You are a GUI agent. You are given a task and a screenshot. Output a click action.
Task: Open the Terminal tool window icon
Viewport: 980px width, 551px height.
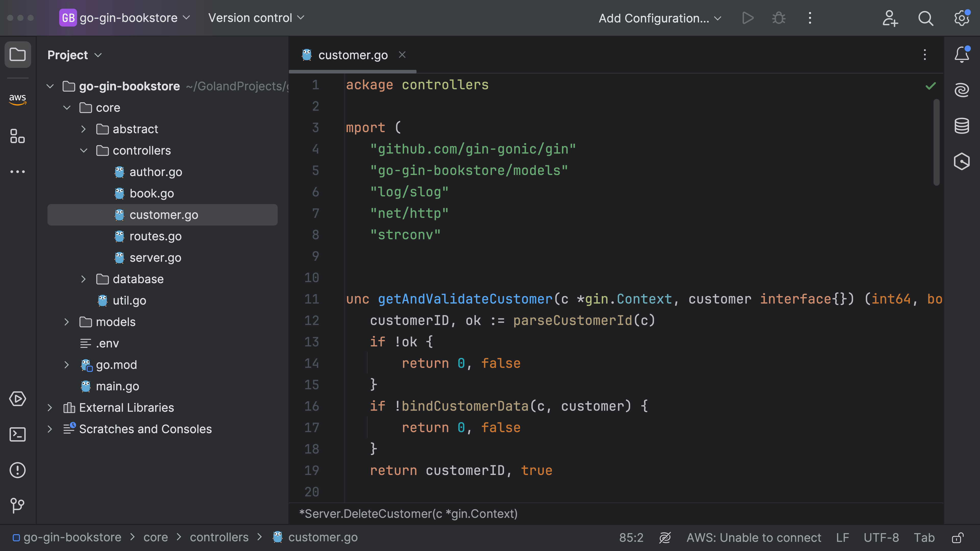(x=17, y=434)
